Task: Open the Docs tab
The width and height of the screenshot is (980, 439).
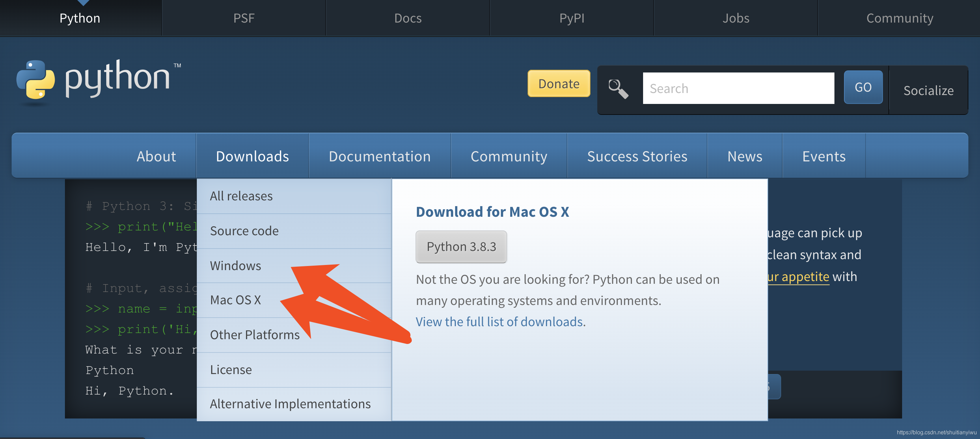Action: 408,18
